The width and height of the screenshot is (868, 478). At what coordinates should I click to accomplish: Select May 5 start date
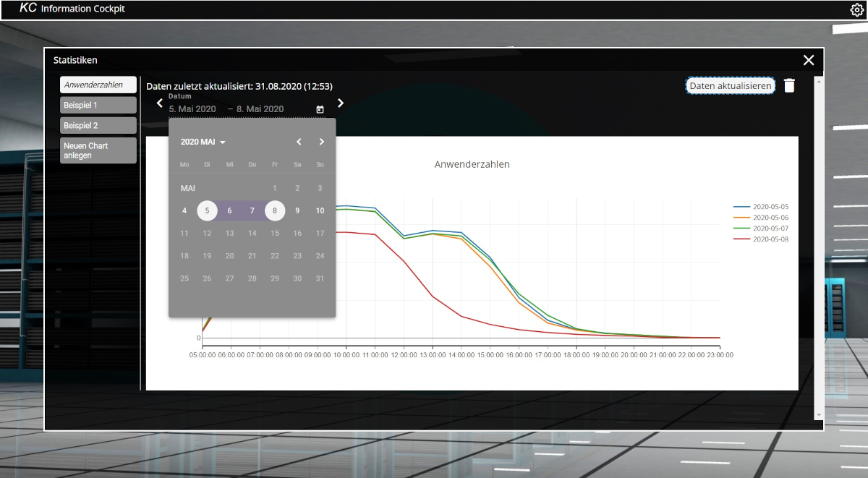tap(207, 210)
